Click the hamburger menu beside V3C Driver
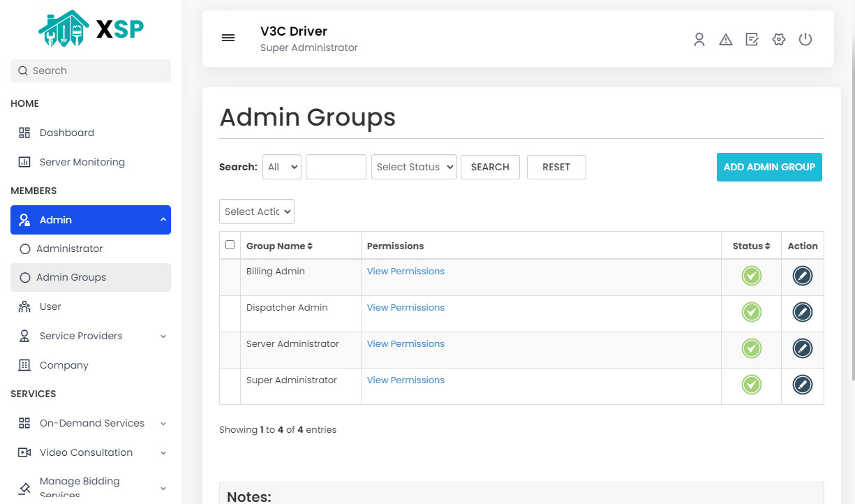This screenshot has height=504, width=855. pos(228,38)
